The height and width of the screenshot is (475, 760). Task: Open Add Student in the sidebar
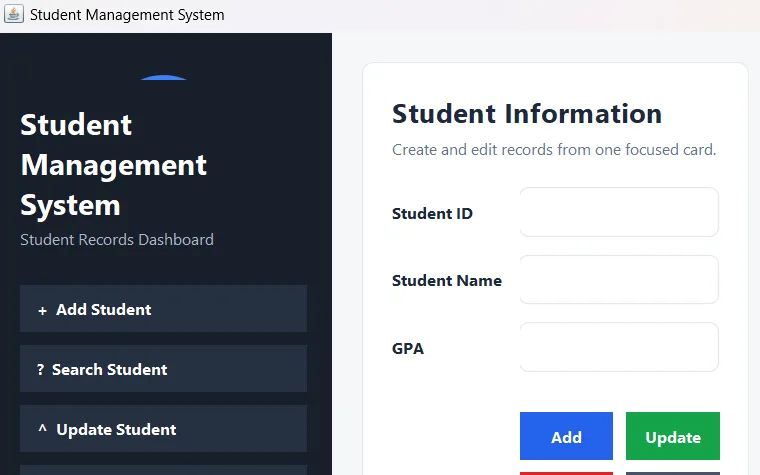pyautogui.click(x=163, y=309)
